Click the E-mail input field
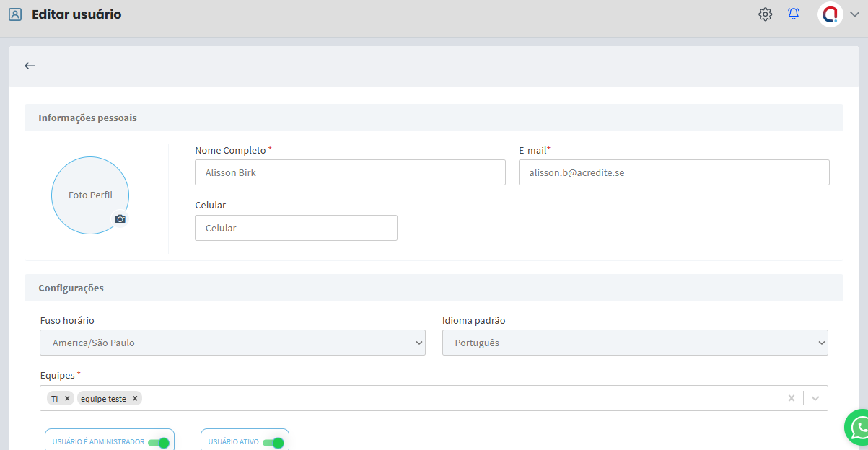Viewport: 868px width, 450px height. point(673,173)
